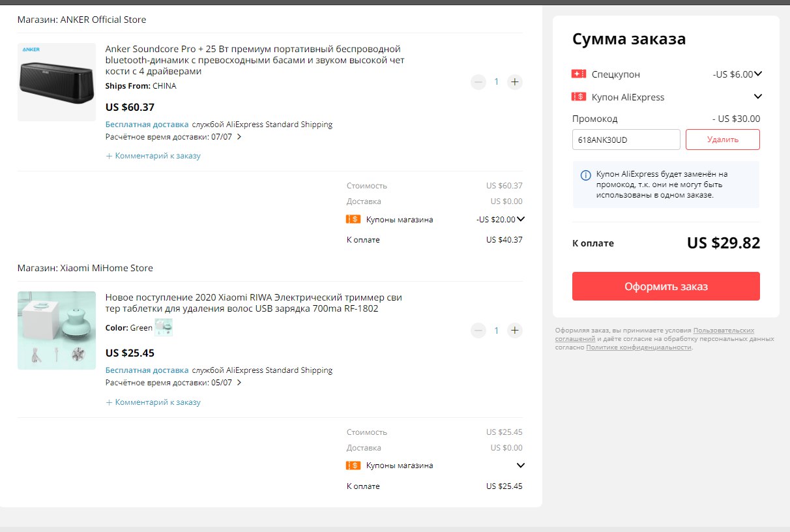This screenshot has width=790, height=532.
Task: Add comment to the Anker order
Action: (x=153, y=156)
